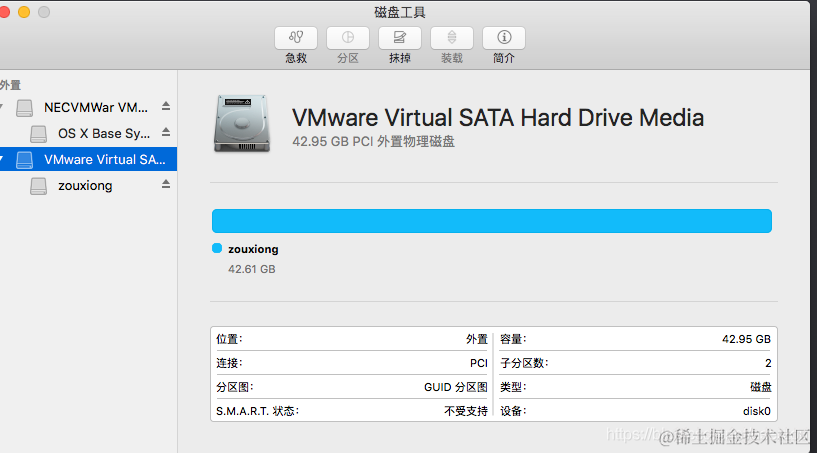The width and height of the screenshot is (817, 453).
Task: Click the volume icon beside OS X Base Sy...
Action: point(38,134)
